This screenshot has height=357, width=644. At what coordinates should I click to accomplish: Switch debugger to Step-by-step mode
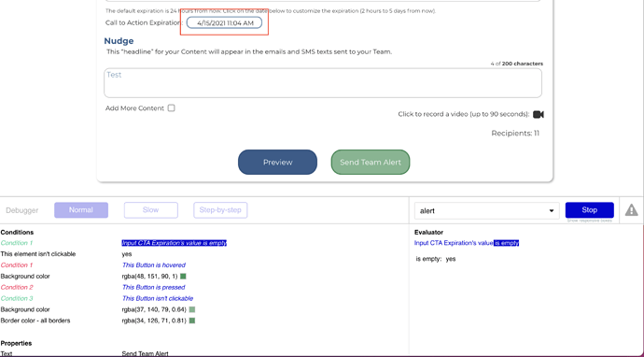click(220, 210)
